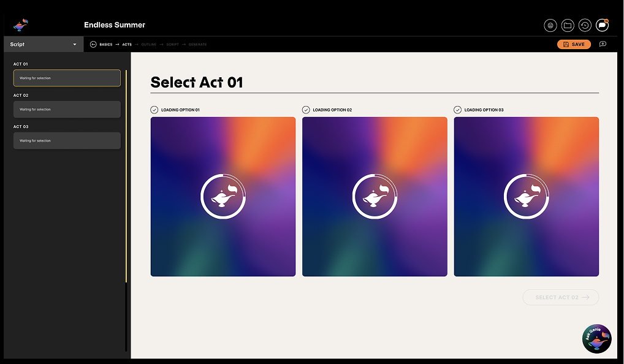
Task: Click the genie lamp logo in the top left
Action: click(21, 25)
